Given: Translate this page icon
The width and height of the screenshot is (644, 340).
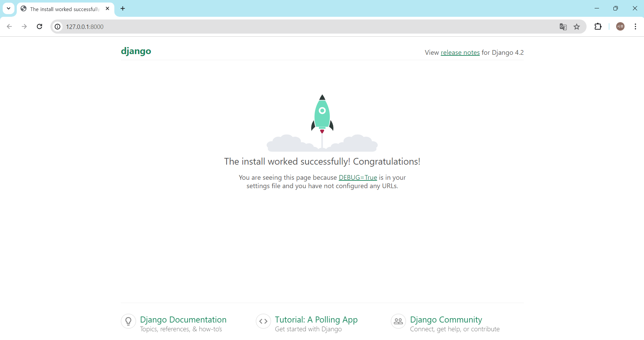Looking at the screenshot, I should tap(563, 27).
